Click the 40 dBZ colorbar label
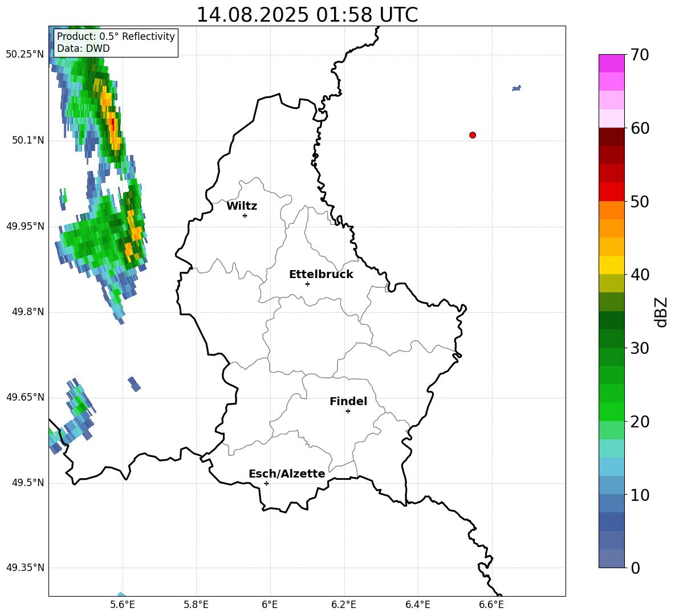This screenshot has height=616, width=675. tap(640, 275)
